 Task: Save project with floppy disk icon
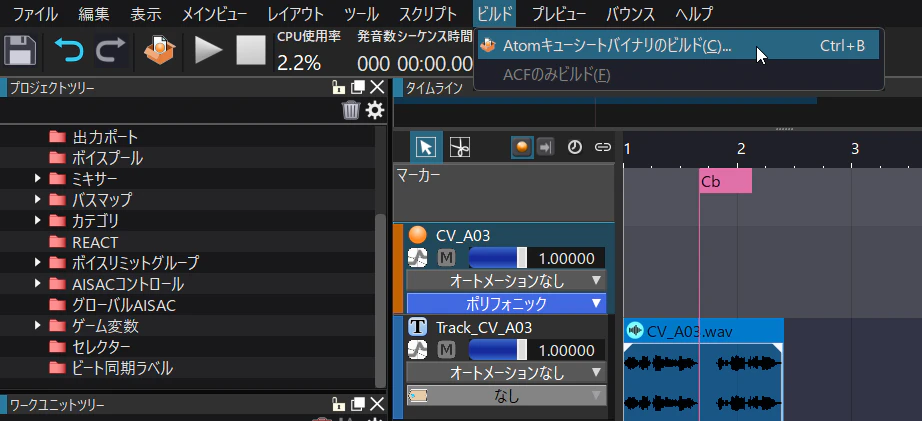click(21, 51)
